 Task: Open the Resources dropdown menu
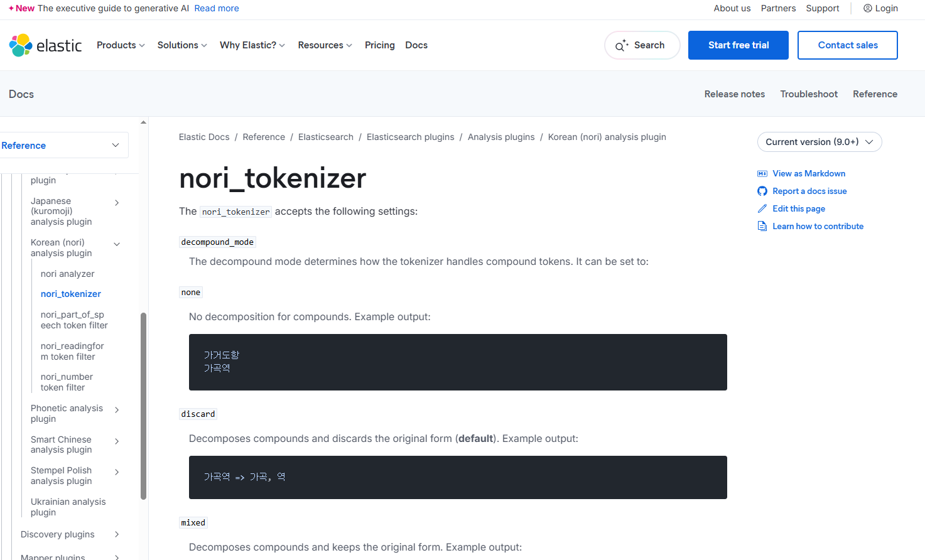(x=325, y=45)
